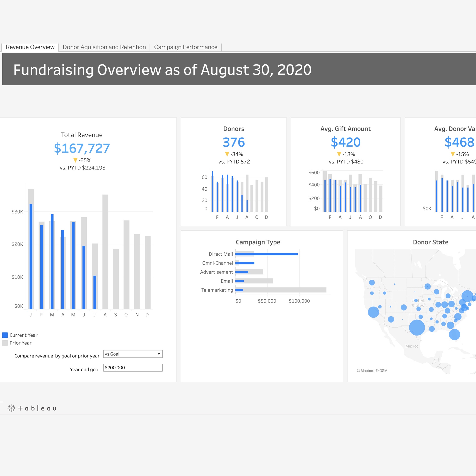Image resolution: width=476 pixels, height=476 pixels.
Task: Click the California donor bubble on map
Action: pos(373,312)
